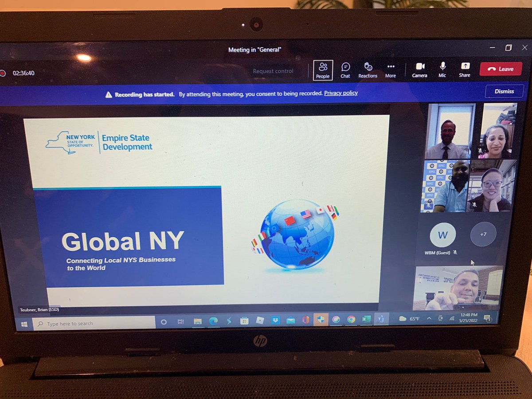This screenshot has width=532, height=399.
Task: Share your screen content
Action: click(465, 70)
